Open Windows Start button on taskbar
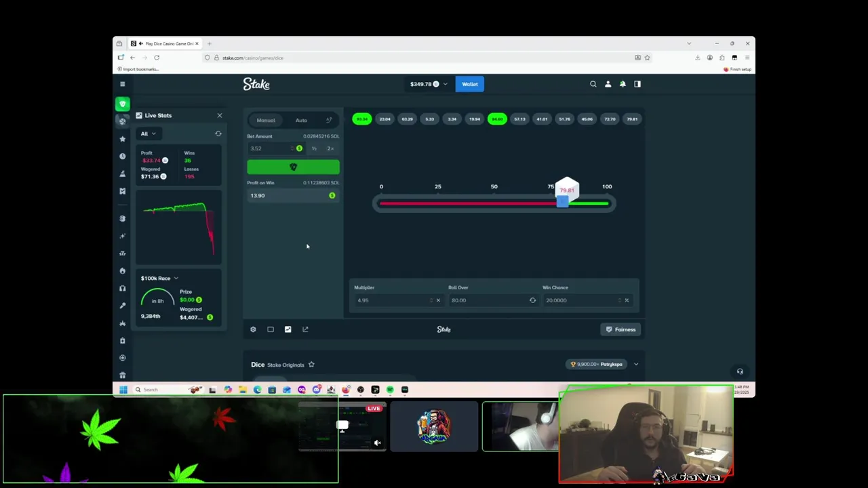This screenshot has width=868, height=488. tap(123, 390)
